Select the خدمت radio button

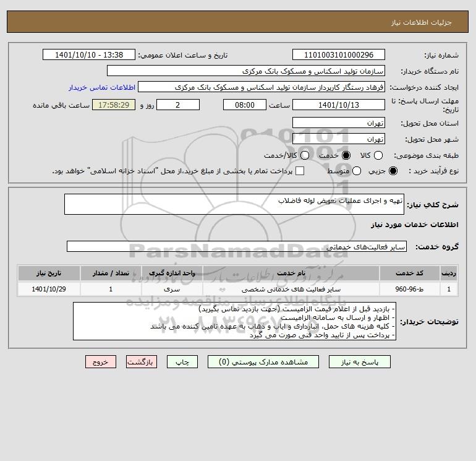pyautogui.click(x=346, y=155)
